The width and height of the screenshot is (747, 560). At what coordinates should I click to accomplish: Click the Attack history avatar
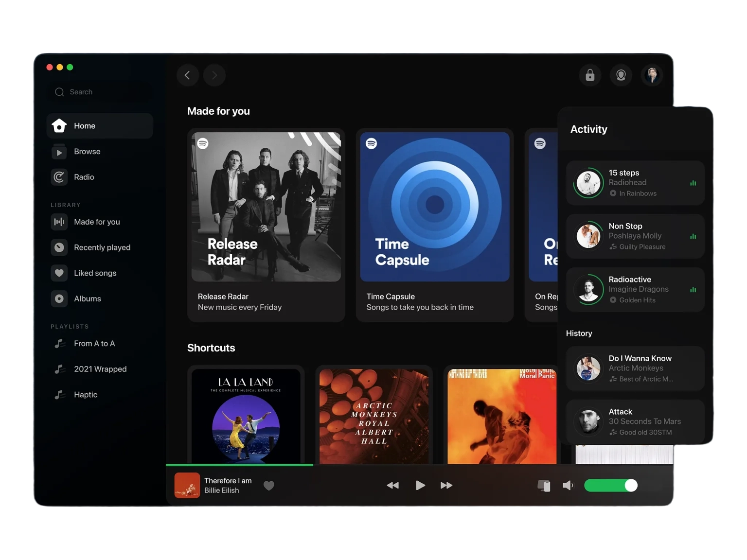tap(588, 422)
